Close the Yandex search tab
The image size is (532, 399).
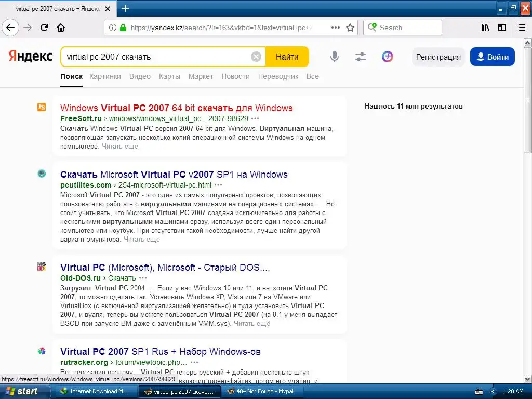(x=108, y=9)
